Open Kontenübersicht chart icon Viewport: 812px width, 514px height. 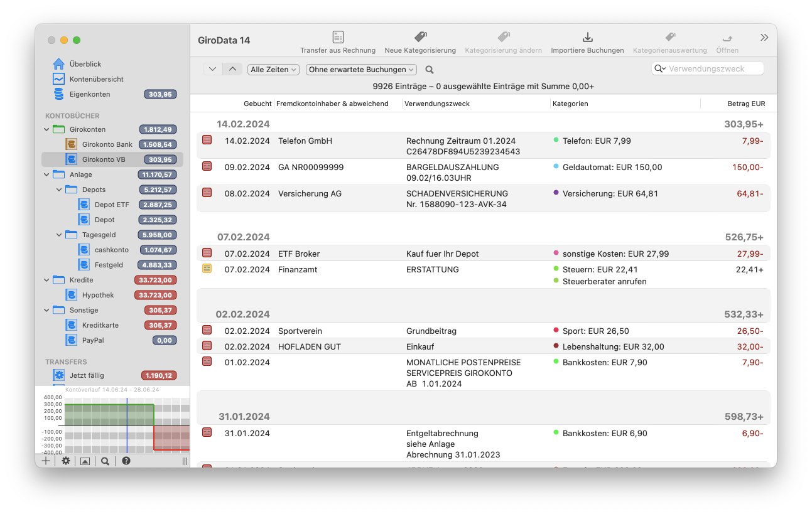(x=58, y=79)
